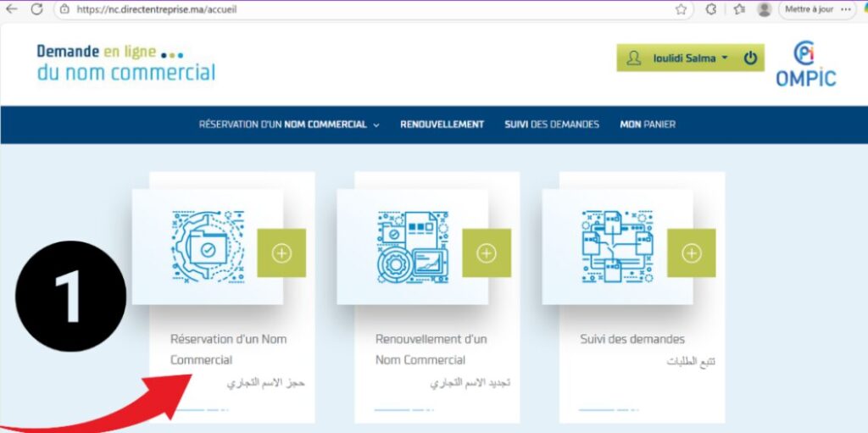The width and height of the screenshot is (868, 433).
Task: Open the browser extensions icon
Action: coord(710,9)
